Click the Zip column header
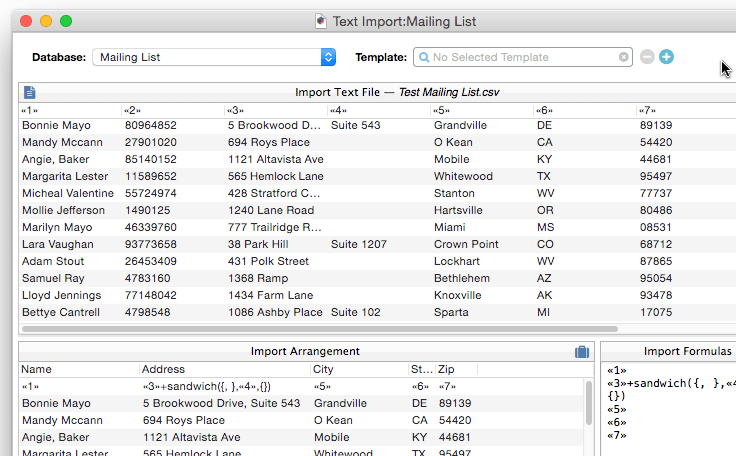This screenshot has width=736, height=456. coord(446,369)
